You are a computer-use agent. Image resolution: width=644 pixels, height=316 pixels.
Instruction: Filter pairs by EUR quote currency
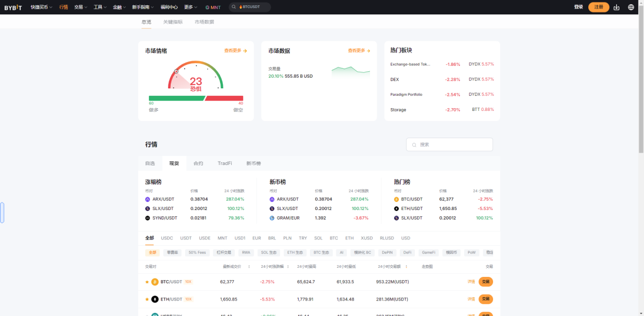pyautogui.click(x=256, y=238)
